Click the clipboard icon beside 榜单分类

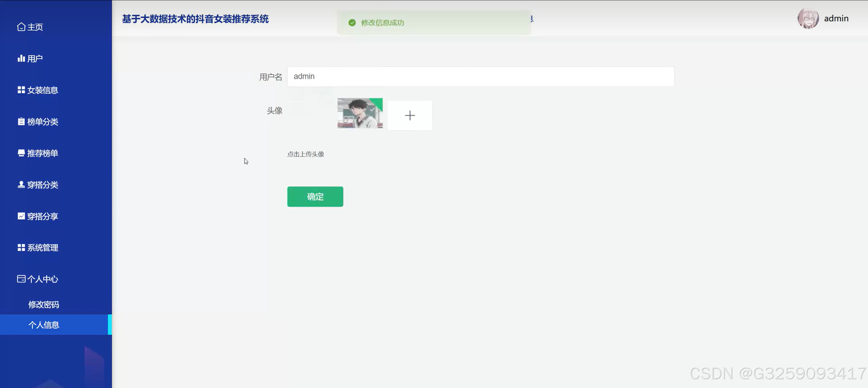(x=21, y=122)
